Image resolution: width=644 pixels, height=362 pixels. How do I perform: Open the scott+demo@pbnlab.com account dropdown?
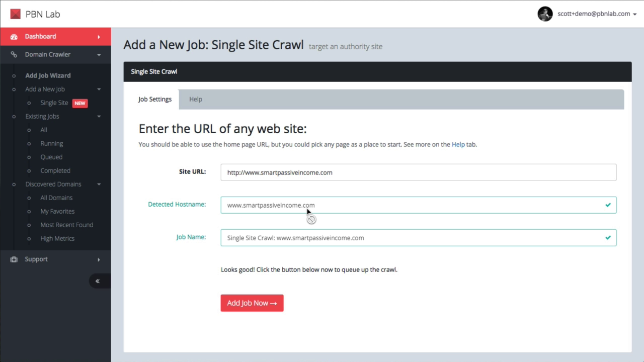[597, 14]
